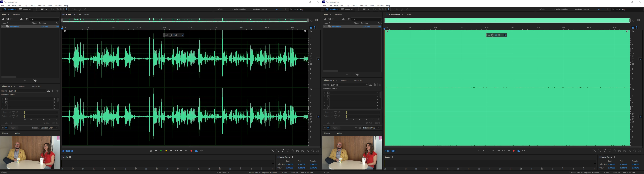
Task: Toggle Spectral Frequency Display in left window
Action: tap(42, 10)
